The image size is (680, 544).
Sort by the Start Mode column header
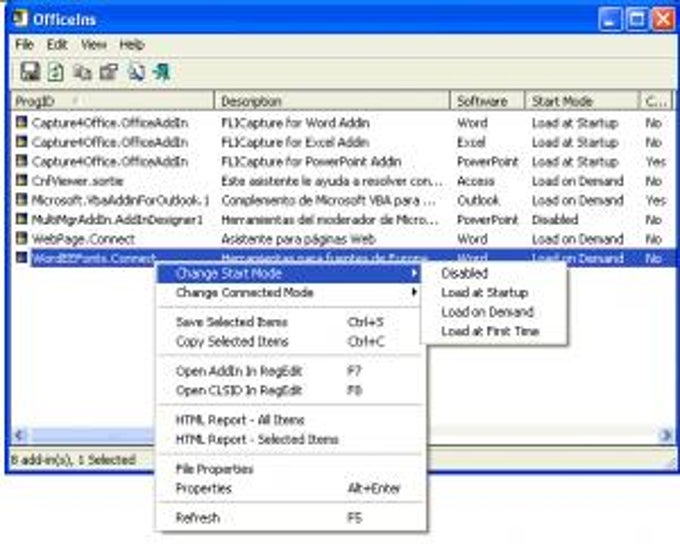click(x=582, y=101)
